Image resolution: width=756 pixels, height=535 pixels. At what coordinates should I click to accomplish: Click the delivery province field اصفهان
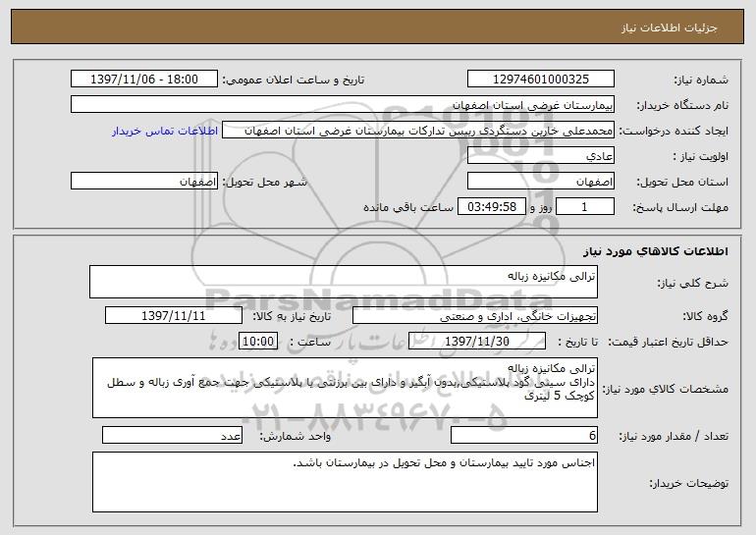tap(540, 182)
